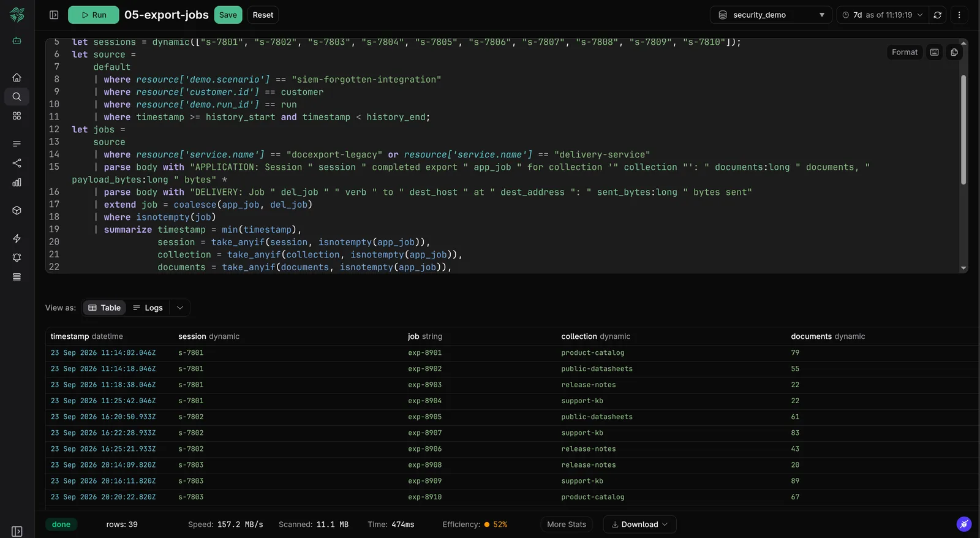Screen dimensions: 980x538
Task: Switch to the Table view tab
Action: click(x=105, y=308)
